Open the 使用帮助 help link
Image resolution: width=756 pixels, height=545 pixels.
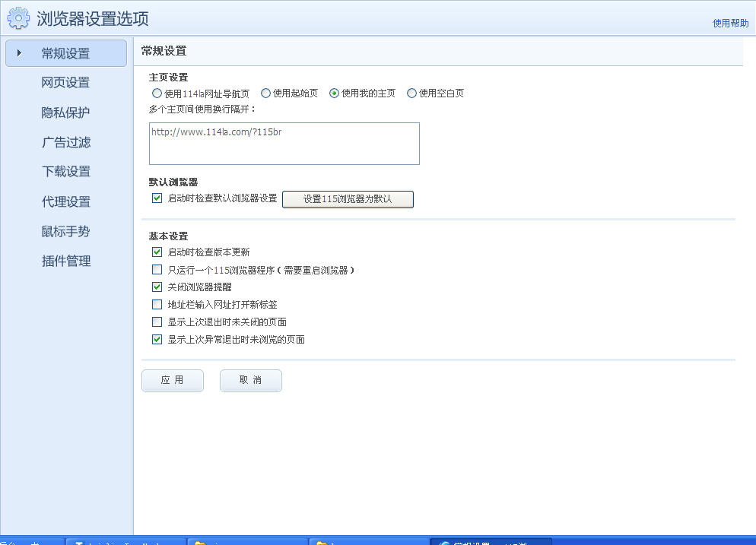tap(730, 23)
